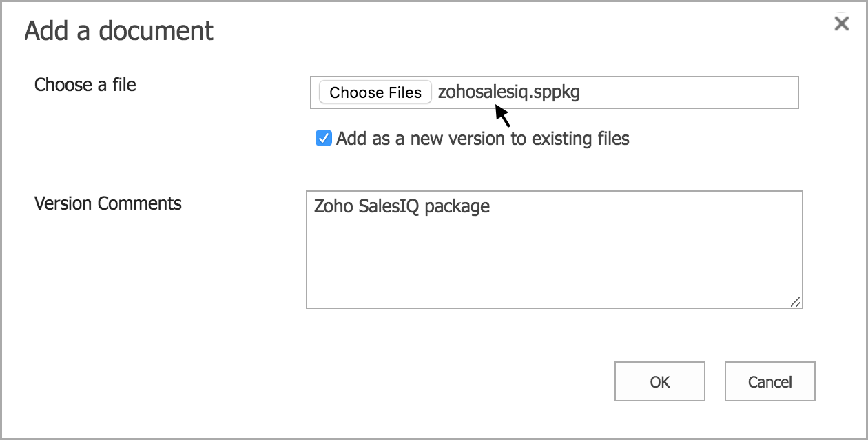868x440 pixels.
Task: Close the Add a document dialog
Action: tap(841, 24)
